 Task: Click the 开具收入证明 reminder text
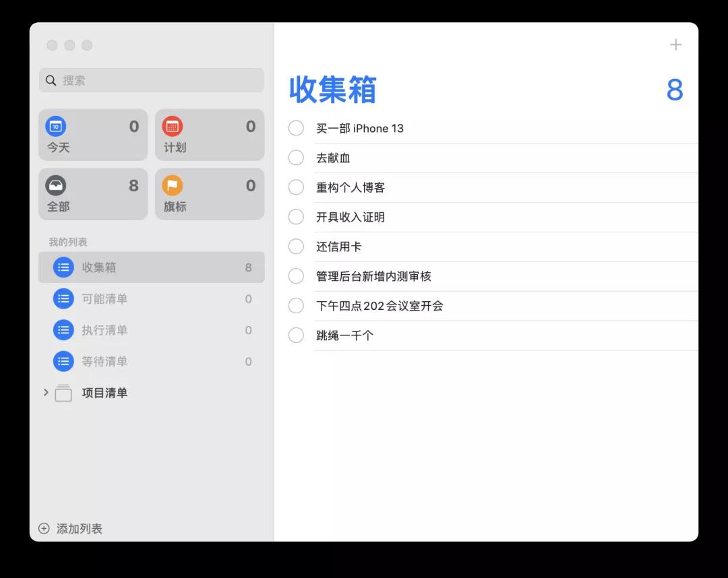pyautogui.click(x=351, y=217)
